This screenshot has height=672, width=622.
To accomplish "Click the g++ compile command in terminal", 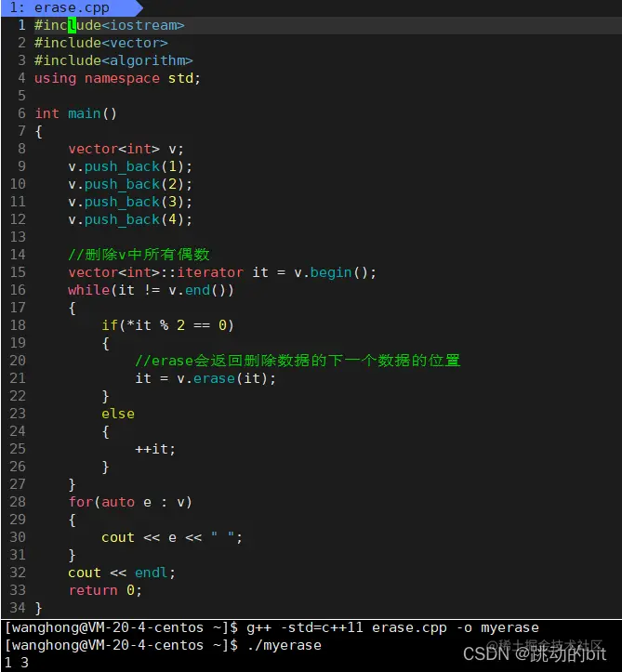I will (392, 628).
